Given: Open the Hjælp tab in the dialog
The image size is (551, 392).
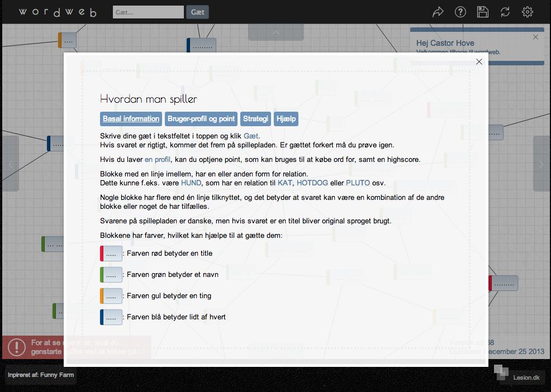Looking at the screenshot, I should point(286,118).
